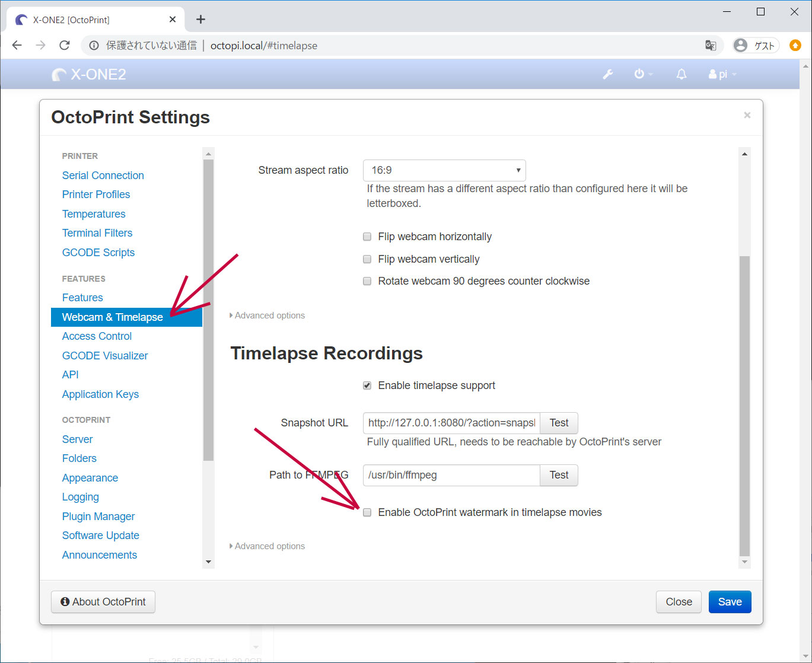
Task: Test the Snapshot URL
Action: pos(559,423)
